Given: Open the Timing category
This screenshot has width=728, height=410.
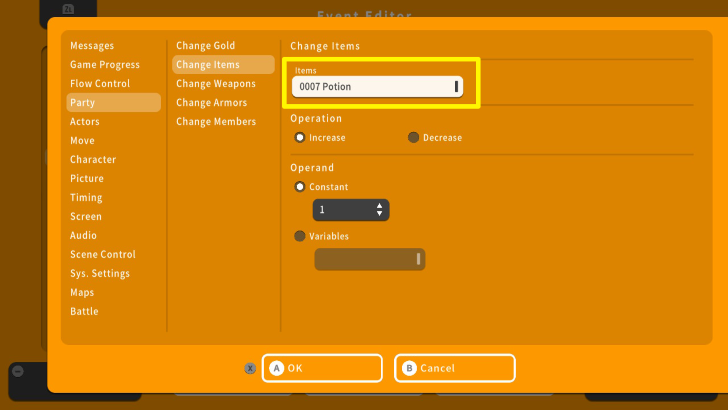Looking at the screenshot, I should coord(86,197).
